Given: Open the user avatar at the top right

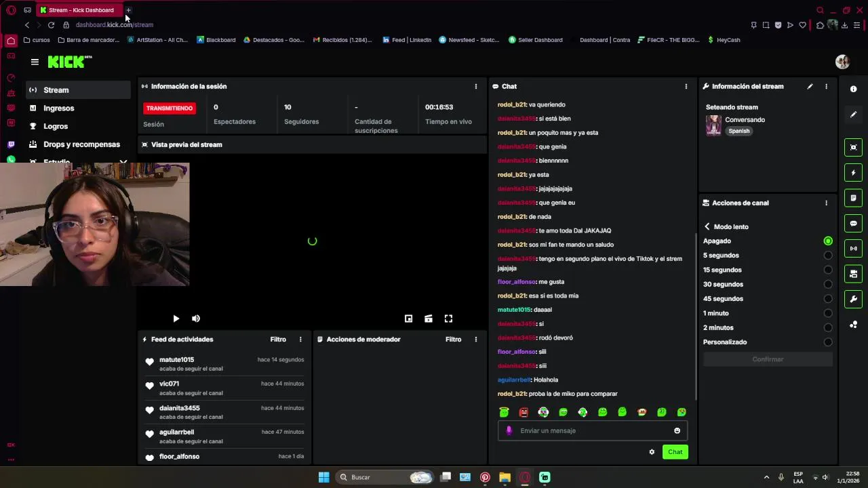Looking at the screenshot, I should coord(842,62).
